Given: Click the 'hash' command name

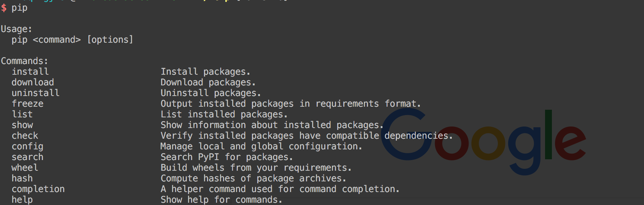Looking at the screenshot, I should coord(22,178).
